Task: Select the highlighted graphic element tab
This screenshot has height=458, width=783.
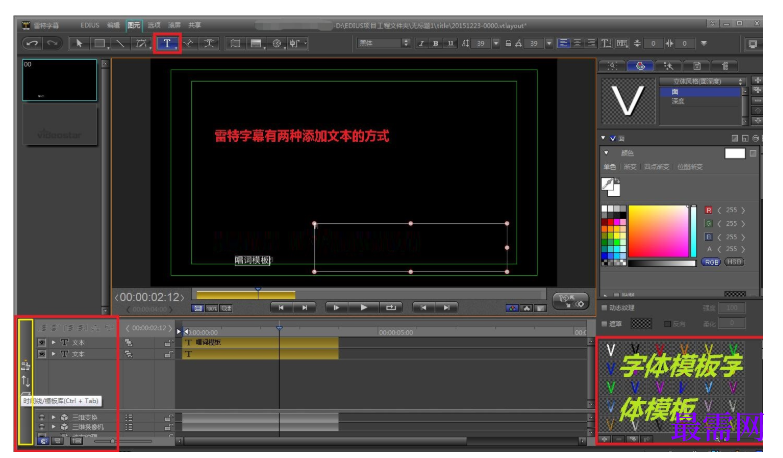Action: click(134, 25)
